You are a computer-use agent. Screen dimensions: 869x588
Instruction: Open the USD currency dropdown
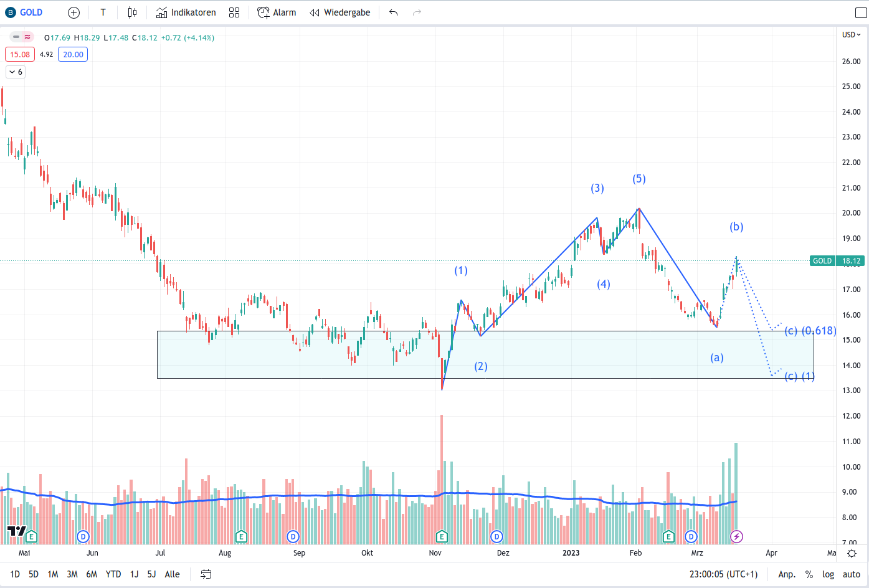(x=850, y=34)
